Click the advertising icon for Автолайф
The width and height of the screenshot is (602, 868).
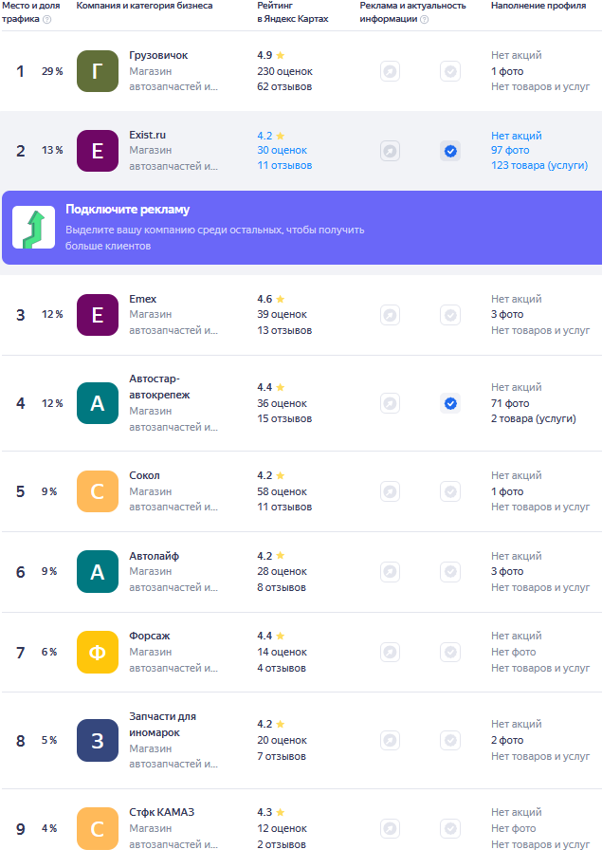pos(390,571)
